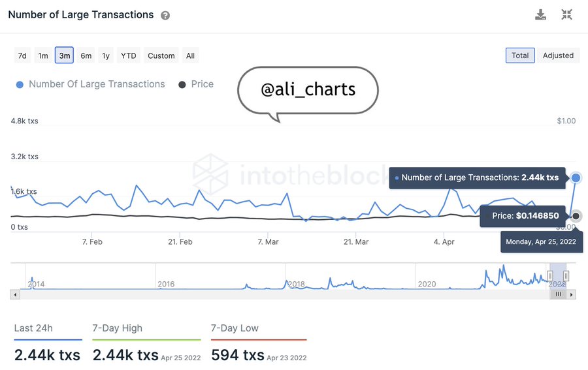Open the Custom date range picker
The image size is (588, 370).
[161, 55]
